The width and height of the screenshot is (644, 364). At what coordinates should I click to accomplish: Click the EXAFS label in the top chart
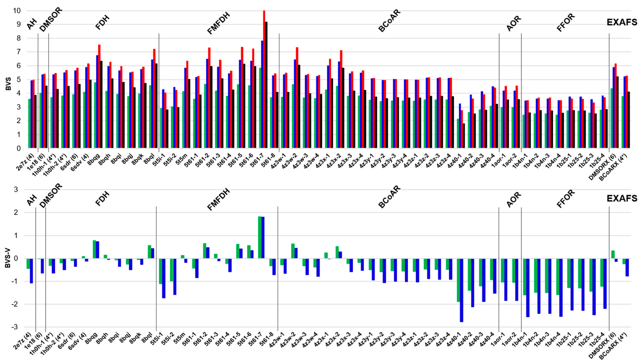622,23
